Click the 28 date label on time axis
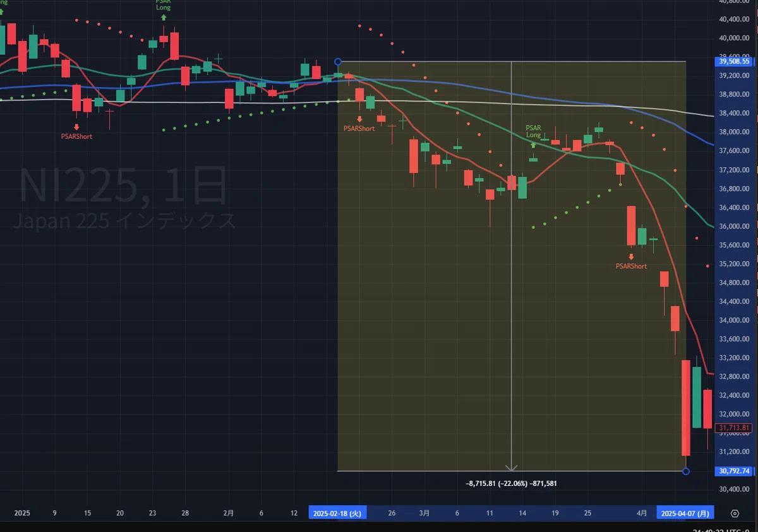The height and width of the screenshot is (532, 758). pyautogui.click(x=185, y=513)
